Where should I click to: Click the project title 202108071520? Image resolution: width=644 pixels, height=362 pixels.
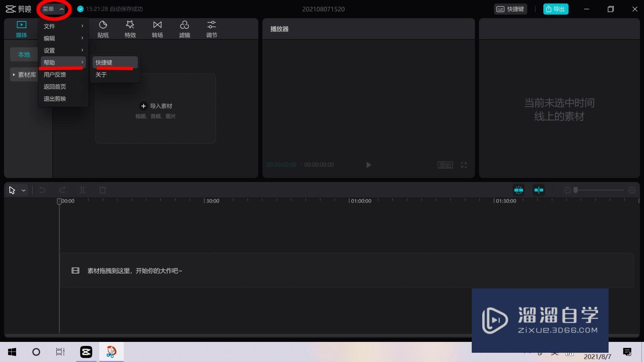(x=323, y=9)
